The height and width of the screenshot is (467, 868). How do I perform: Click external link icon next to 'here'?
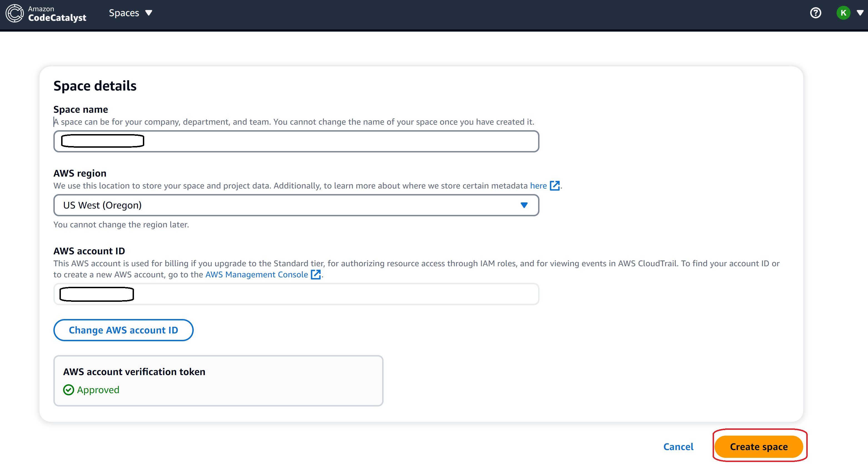555,186
